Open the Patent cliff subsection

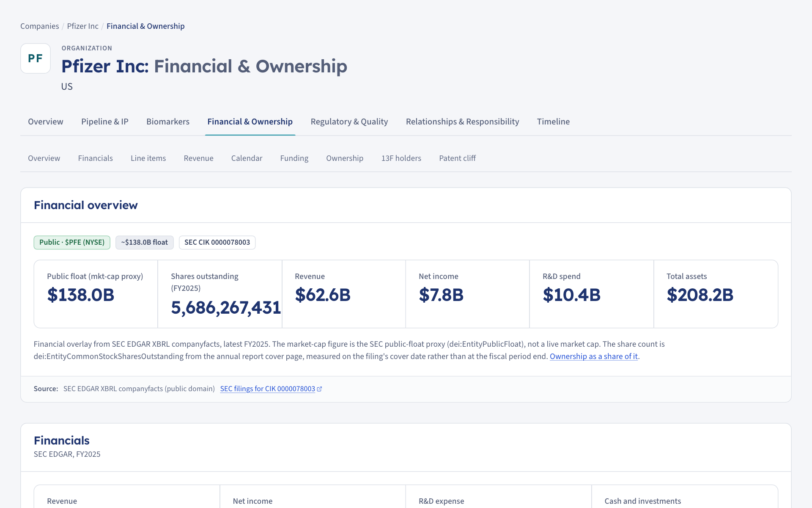[x=458, y=158]
